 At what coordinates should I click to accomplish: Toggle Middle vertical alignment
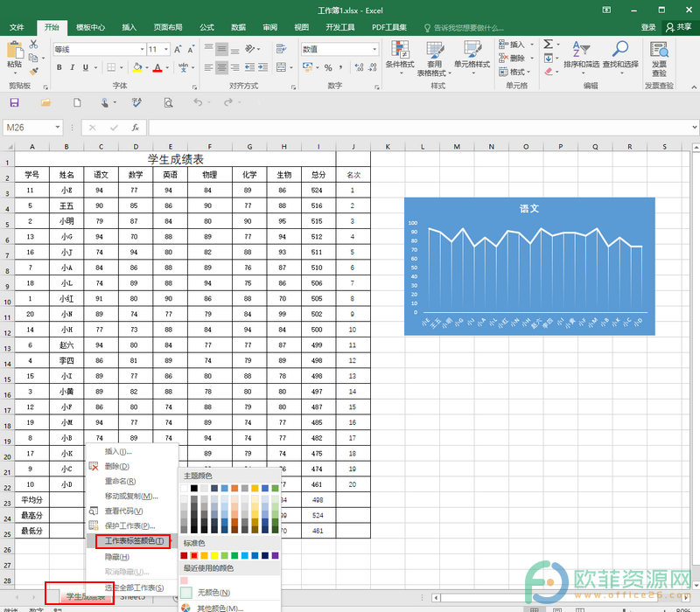coord(222,48)
